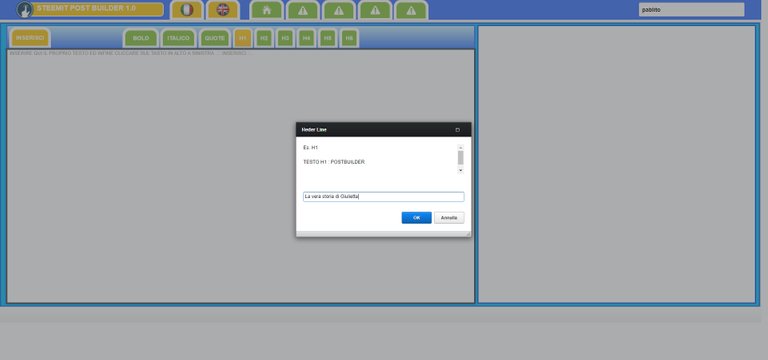
Task: Apply BOLD formatting button
Action: click(141, 38)
